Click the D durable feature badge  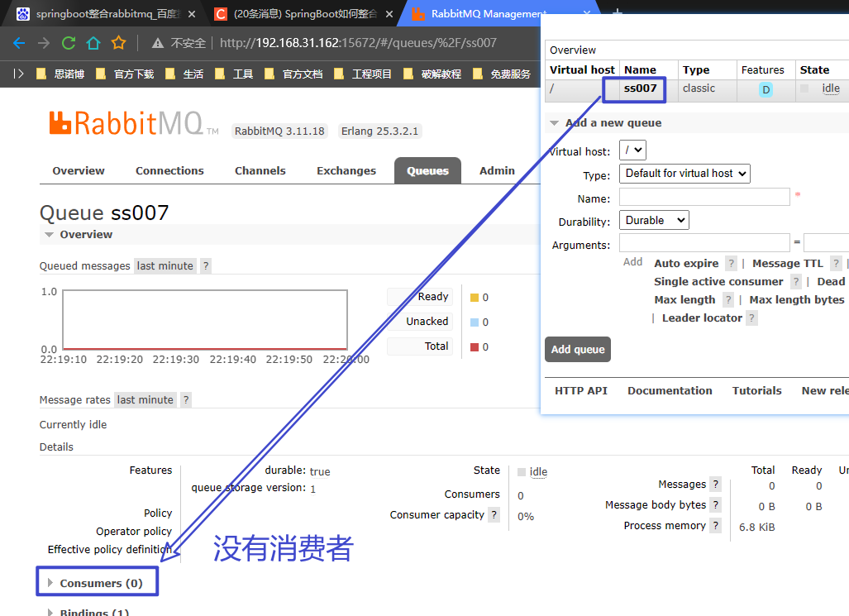766,89
